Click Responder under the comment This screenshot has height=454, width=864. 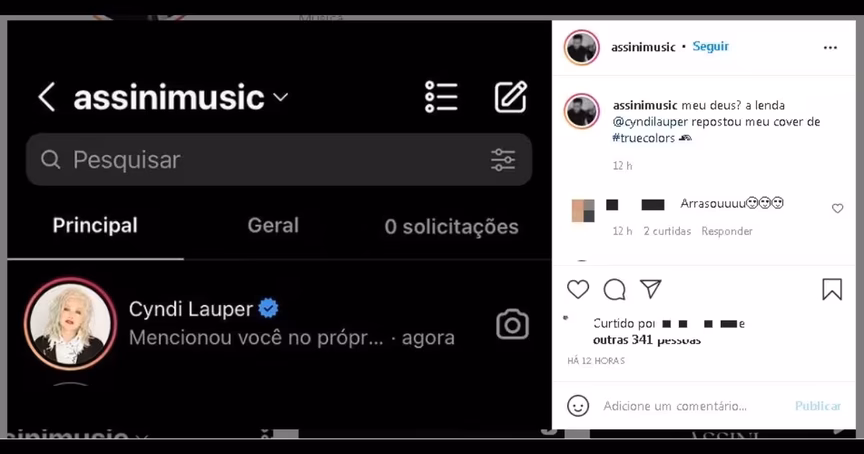point(727,231)
